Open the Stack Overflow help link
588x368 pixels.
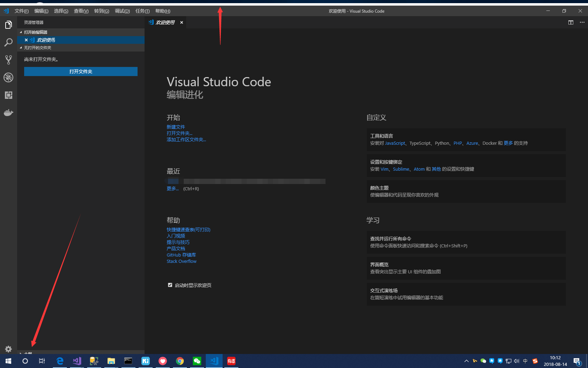point(182,261)
